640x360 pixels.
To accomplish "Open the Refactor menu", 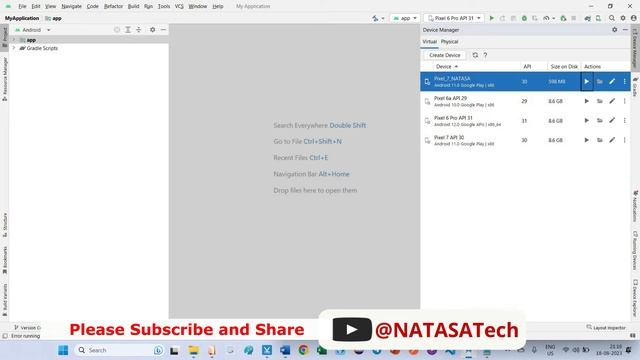I will tap(113, 7).
